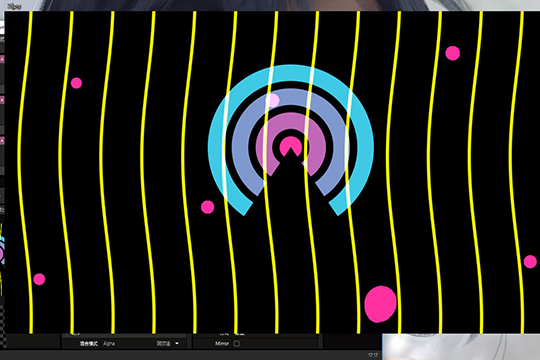Click the middle purple arc of signal icon
540x360 pixels.
(x=291, y=96)
